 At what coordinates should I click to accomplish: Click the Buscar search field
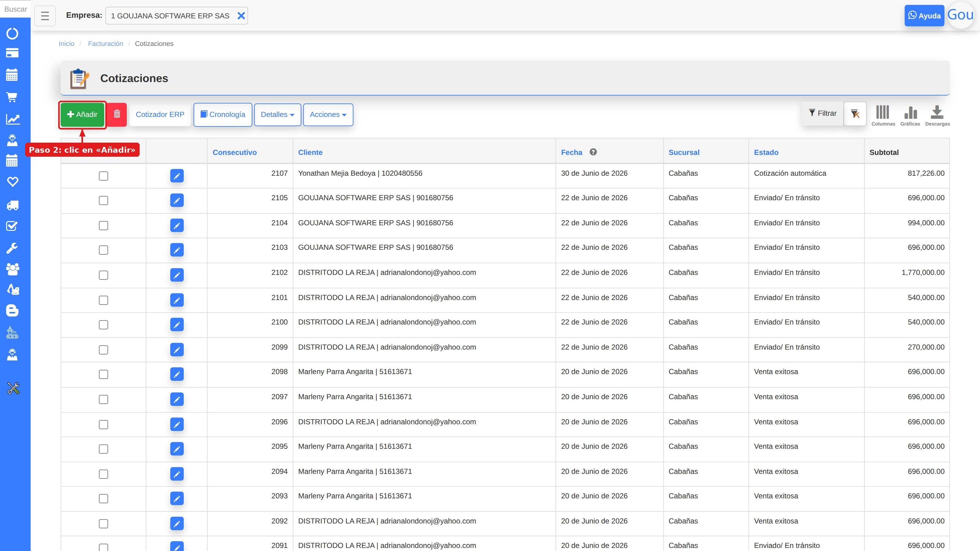pos(15,9)
